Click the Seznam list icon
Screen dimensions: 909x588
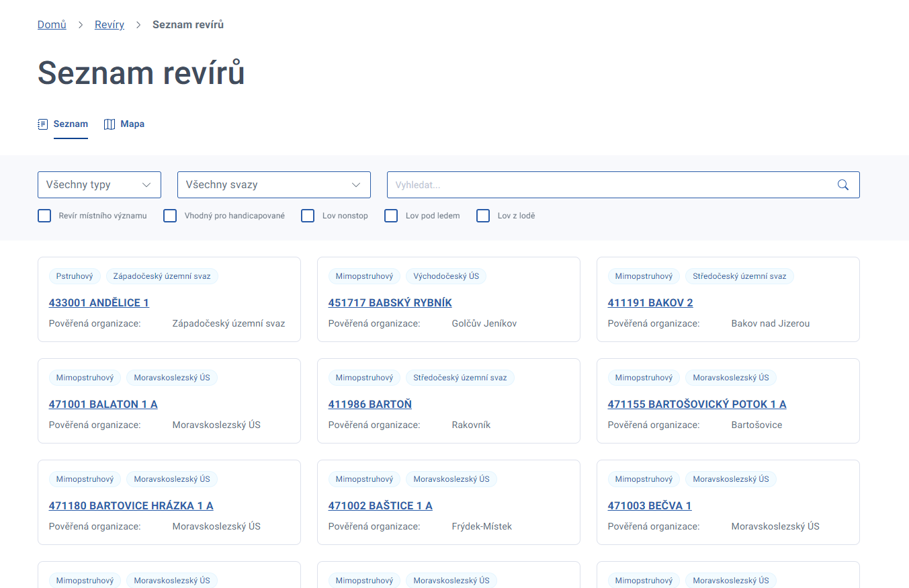(x=43, y=124)
